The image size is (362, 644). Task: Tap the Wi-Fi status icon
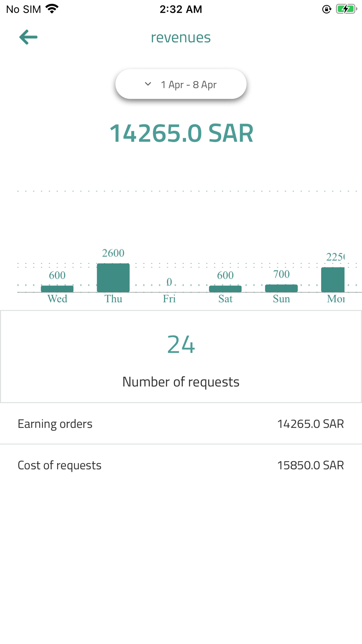point(52,9)
